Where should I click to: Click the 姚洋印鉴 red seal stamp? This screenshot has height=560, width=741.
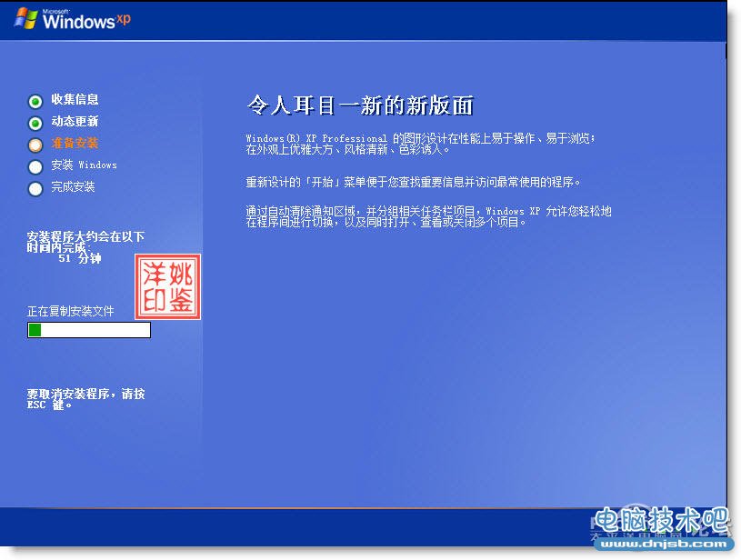(168, 287)
